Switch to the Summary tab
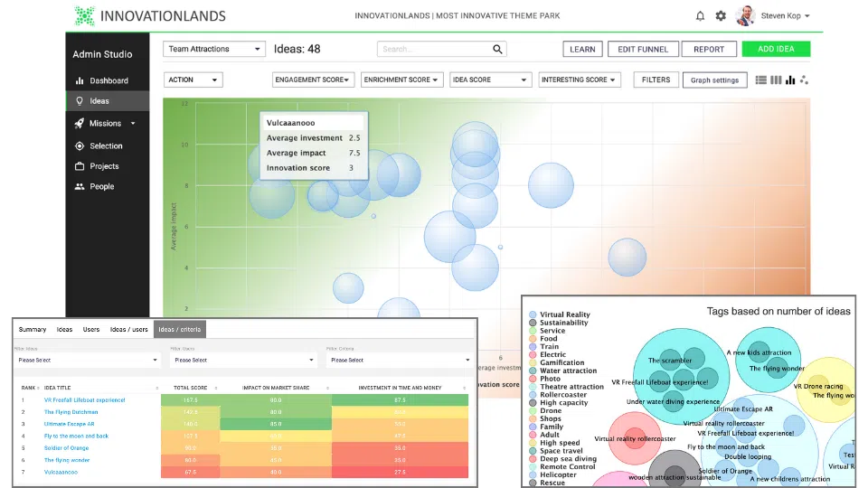 click(33, 329)
